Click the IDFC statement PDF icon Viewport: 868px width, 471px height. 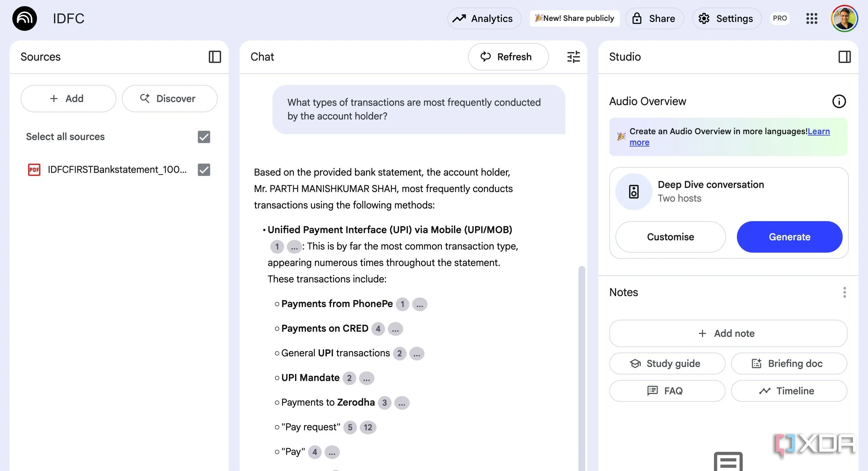34,170
